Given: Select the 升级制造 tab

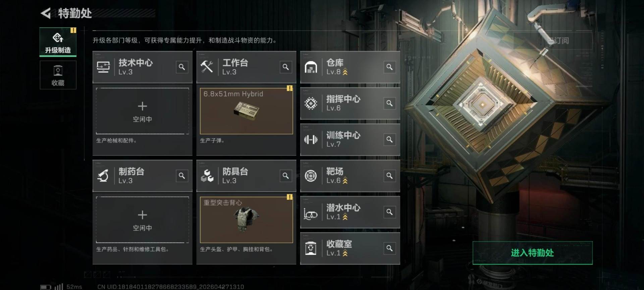Looking at the screenshot, I should click(x=58, y=42).
